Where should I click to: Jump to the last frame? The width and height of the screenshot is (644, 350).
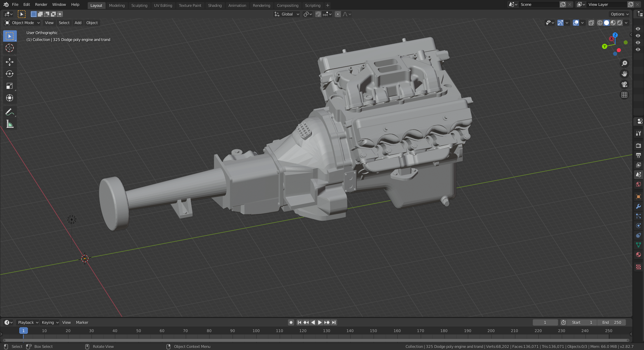click(334, 322)
